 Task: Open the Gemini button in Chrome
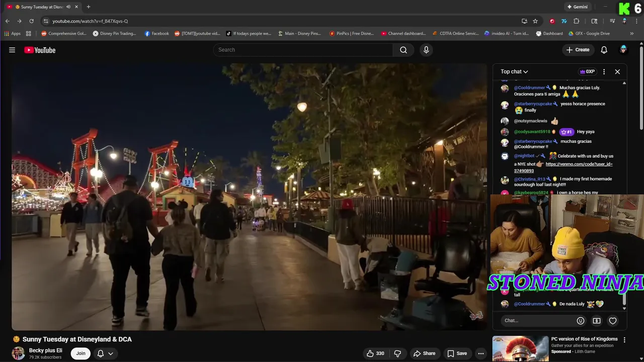577,7
